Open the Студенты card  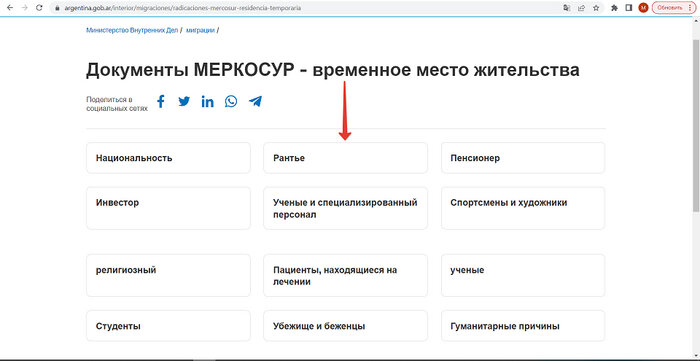168,326
